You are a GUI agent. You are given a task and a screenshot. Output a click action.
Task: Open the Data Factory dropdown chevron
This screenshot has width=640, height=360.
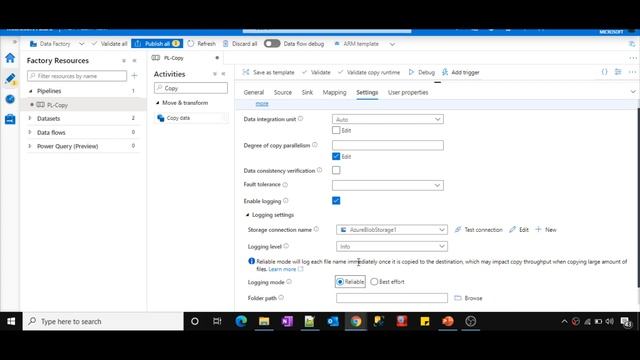click(x=82, y=44)
